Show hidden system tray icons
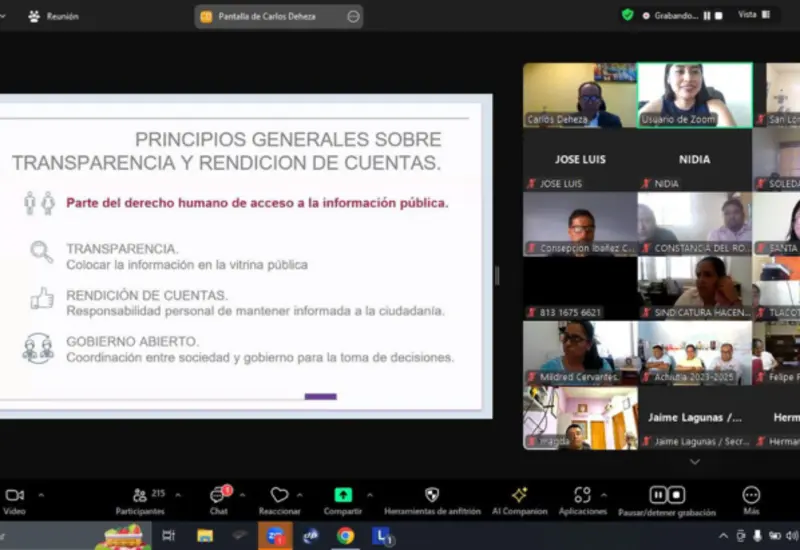This screenshot has height=550, width=800. pos(723,536)
